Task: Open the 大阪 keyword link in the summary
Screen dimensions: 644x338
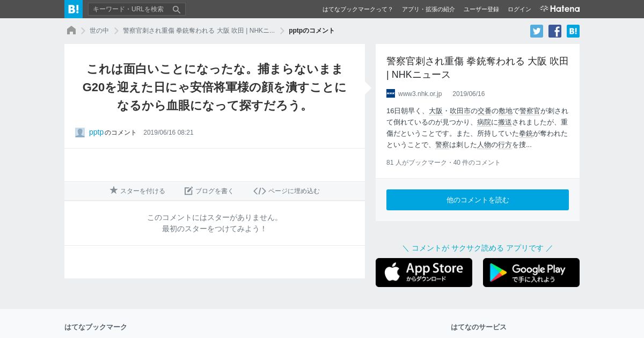Action: tap(436, 111)
